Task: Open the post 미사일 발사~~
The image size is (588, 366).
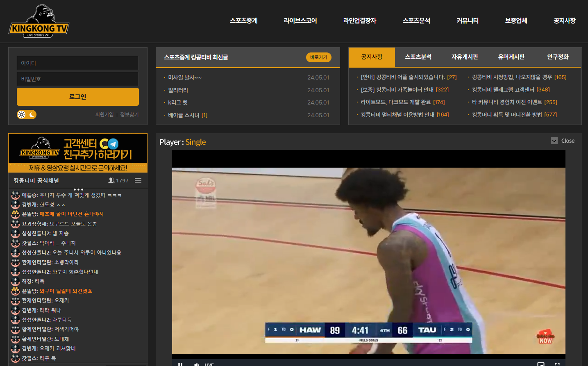Action: 185,77
